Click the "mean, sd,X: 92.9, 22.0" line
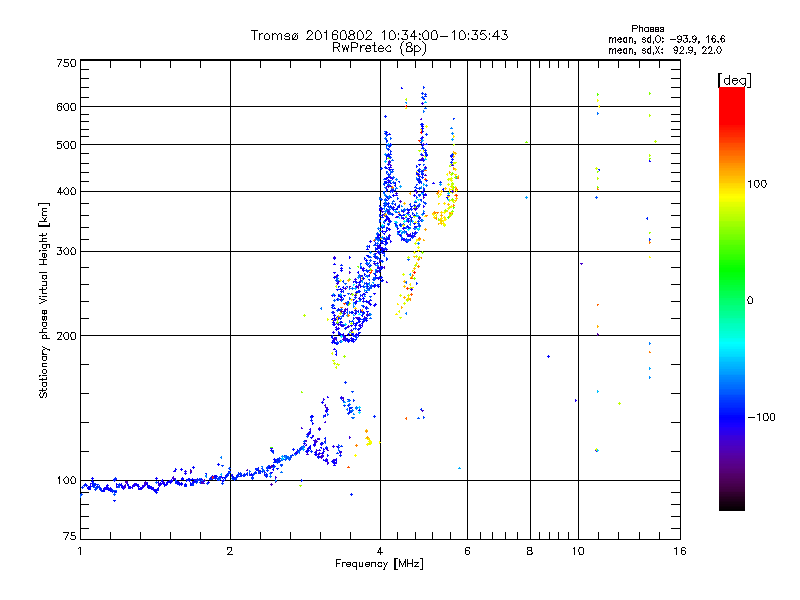800x600 pixels. coord(665,50)
